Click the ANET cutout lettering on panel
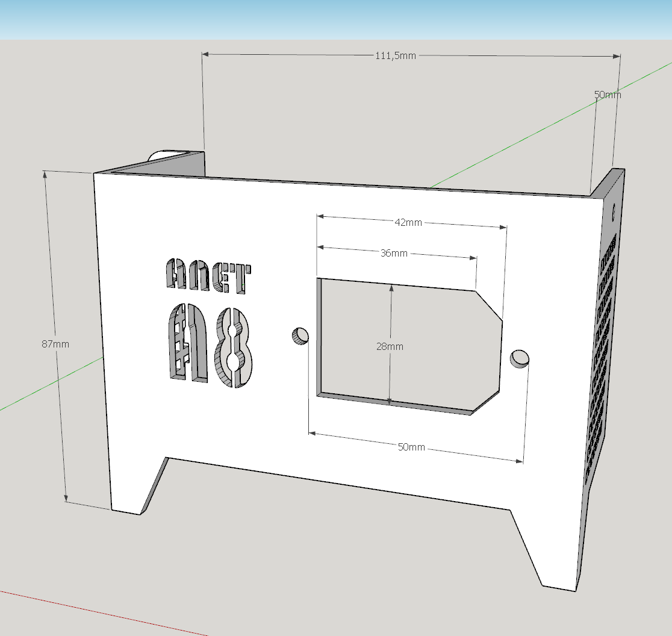Viewport: 672px width, 636px height. [x=208, y=276]
